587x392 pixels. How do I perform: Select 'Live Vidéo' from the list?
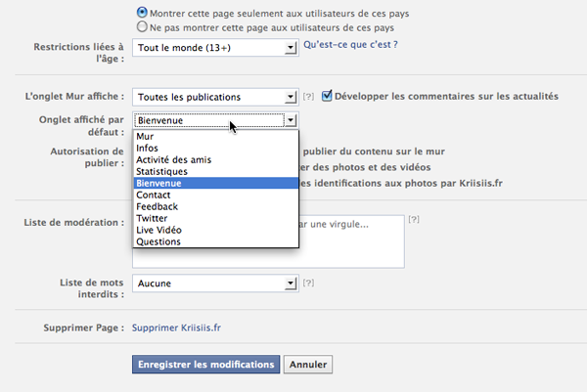tap(159, 230)
